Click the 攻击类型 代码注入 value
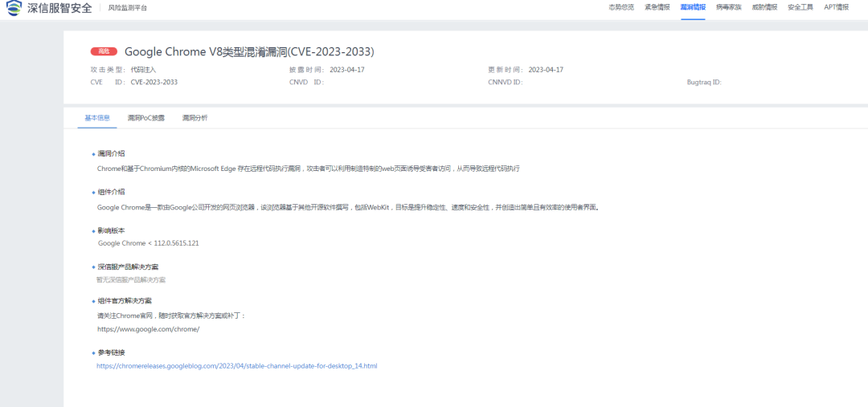Screen dimensions: 868x407 143,70
